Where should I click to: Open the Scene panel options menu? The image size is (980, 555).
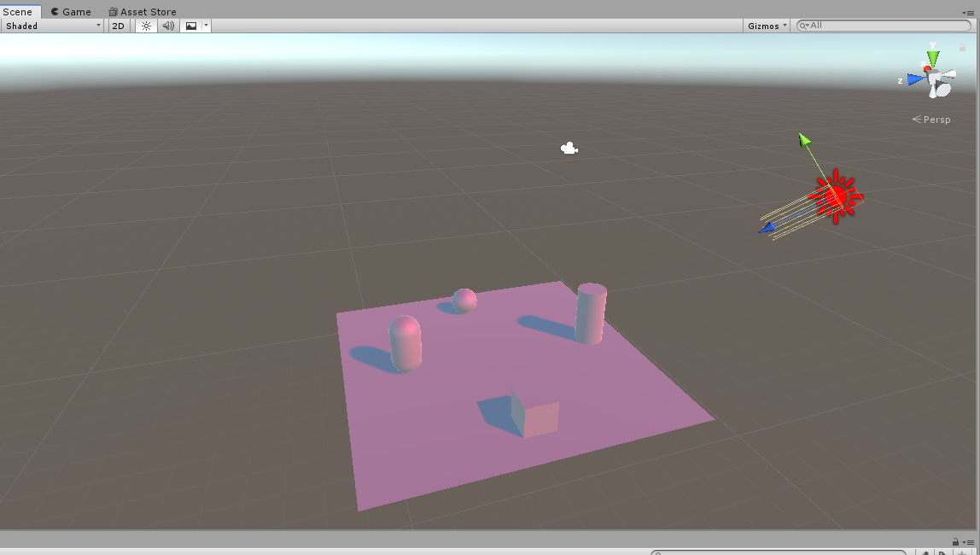pos(968,13)
